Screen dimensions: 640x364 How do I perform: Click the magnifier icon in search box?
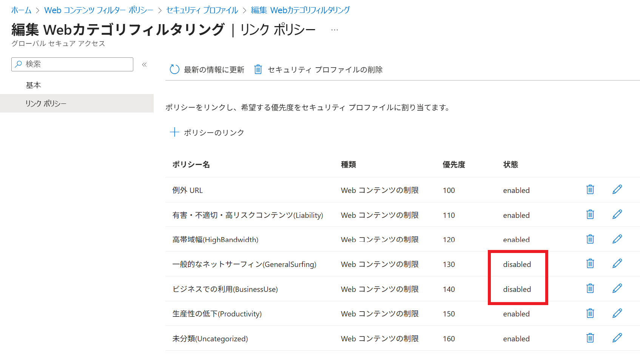18,64
